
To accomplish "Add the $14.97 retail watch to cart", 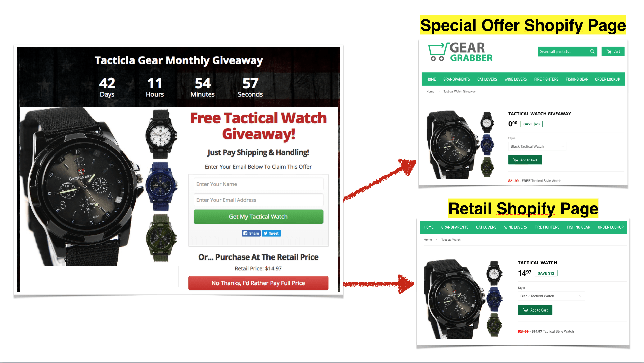I will (535, 310).
